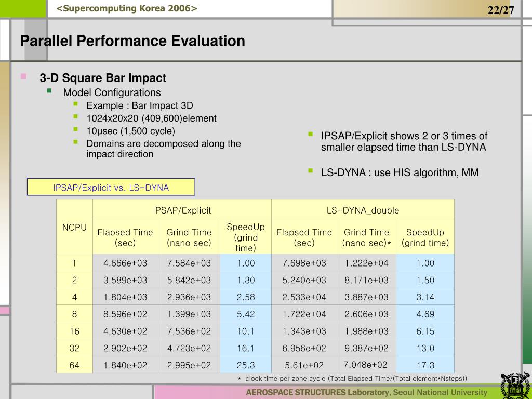Select cell 4.630e+02

pos(125,331)
